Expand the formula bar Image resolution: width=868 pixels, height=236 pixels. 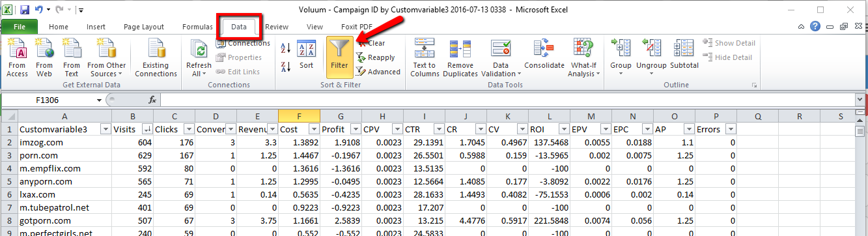point(860,100)
